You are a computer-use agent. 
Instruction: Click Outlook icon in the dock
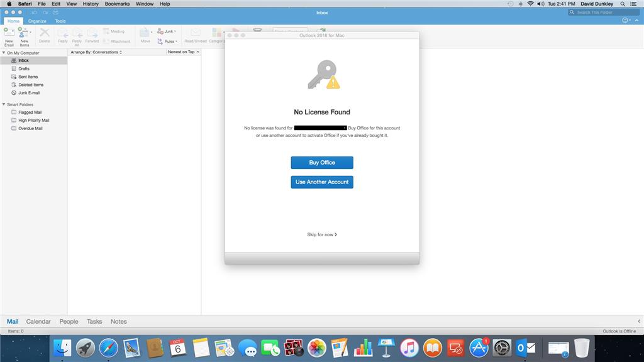tap(525, 348)
